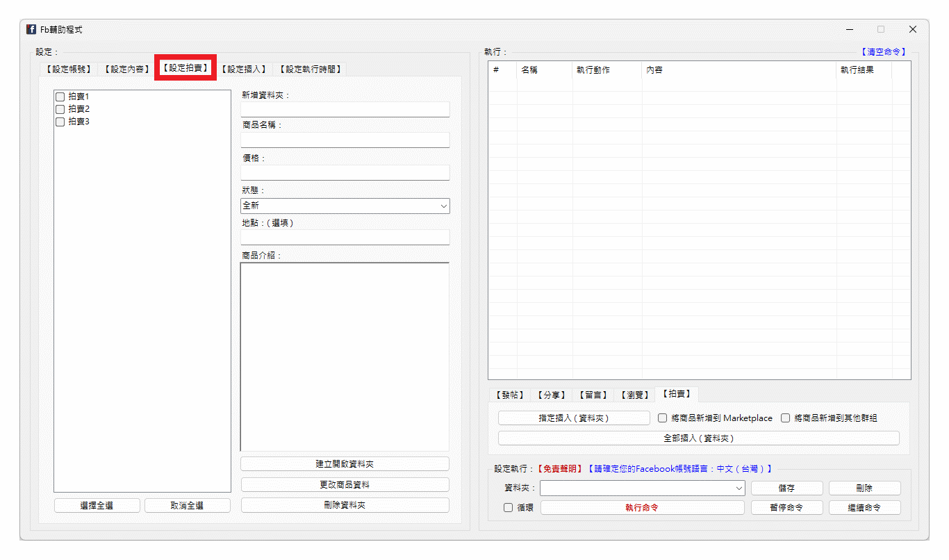949x560 pixels.
Task: Switch to the 設定帳號 tab
Action: coord(67,69)
